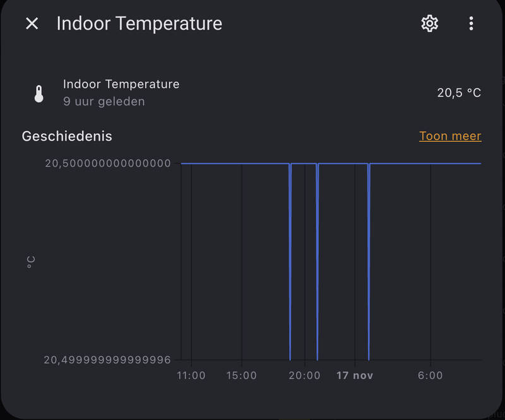505x420 pixels.
Task: Click the Indoor Temperature entity name
Action: (x=121, y=84)
